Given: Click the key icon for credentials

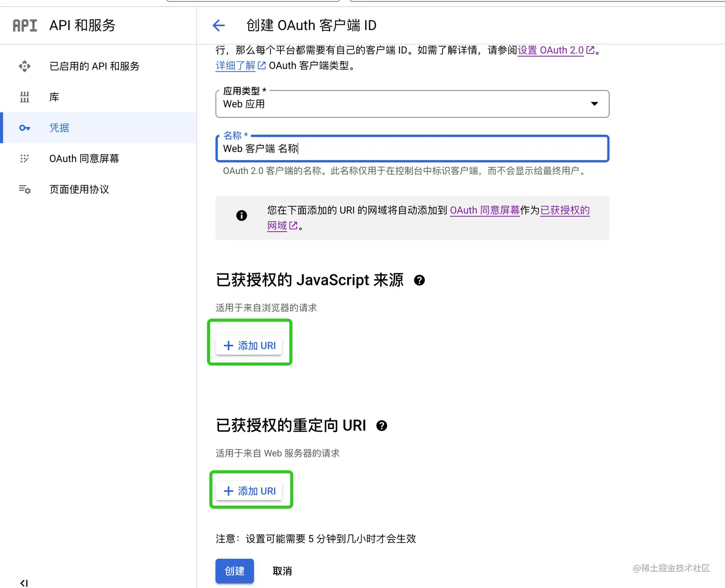Looking at the screenshot, I should pos(24,128).
